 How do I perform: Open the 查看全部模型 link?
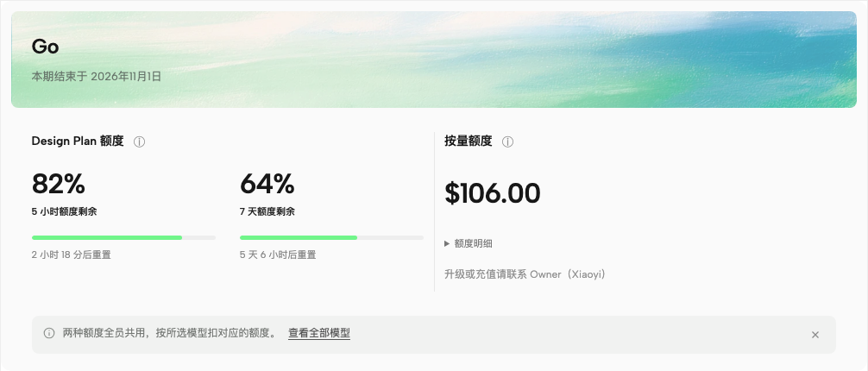tap(319, 333)
